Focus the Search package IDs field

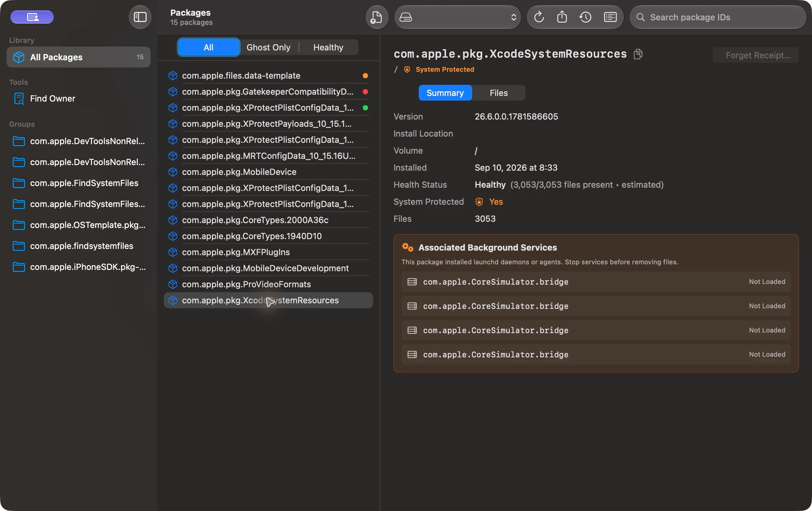tap(718, 17)
